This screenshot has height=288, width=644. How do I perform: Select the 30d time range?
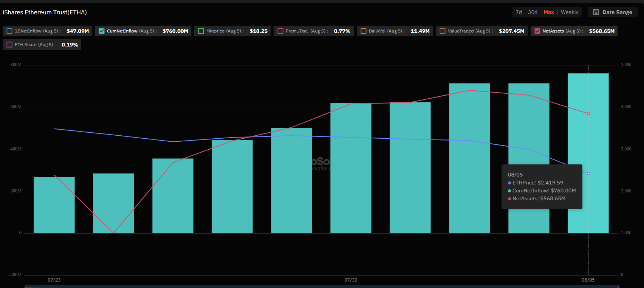coord(533,12)
